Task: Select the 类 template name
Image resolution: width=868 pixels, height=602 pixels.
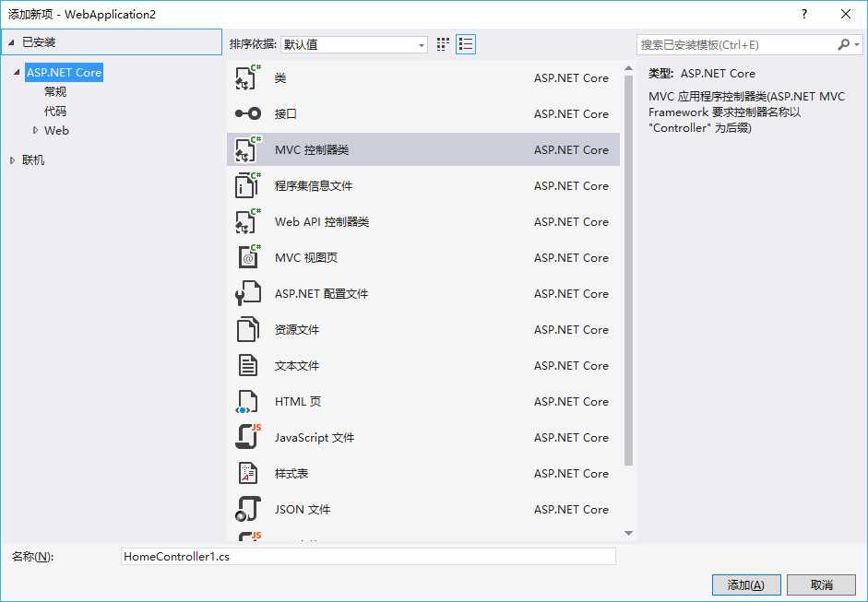Action: 280,78
